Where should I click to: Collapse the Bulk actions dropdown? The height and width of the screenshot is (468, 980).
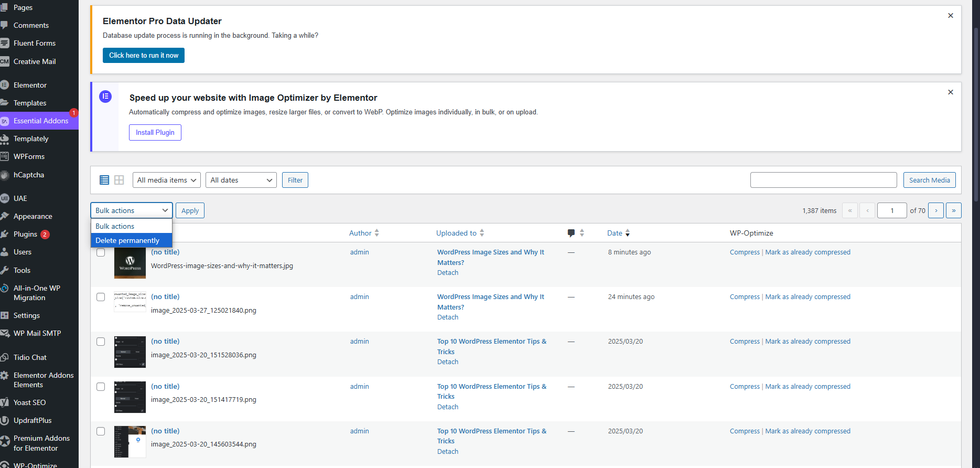coord(132,210)
